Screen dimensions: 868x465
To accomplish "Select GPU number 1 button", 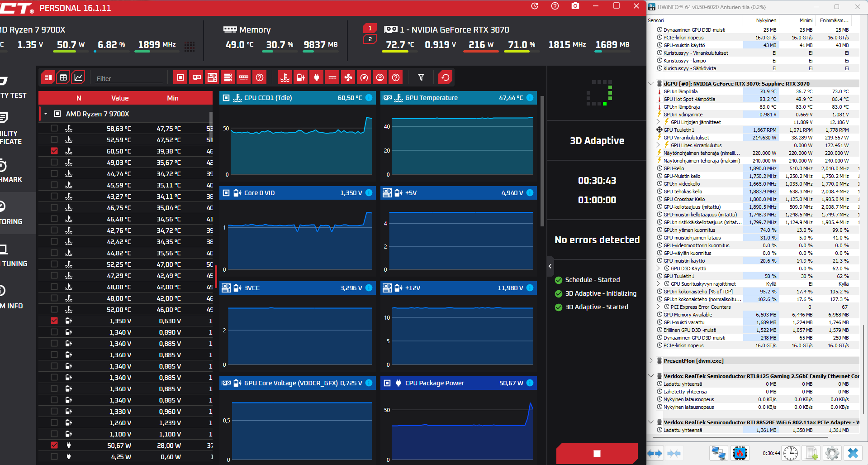I will 370,28.
